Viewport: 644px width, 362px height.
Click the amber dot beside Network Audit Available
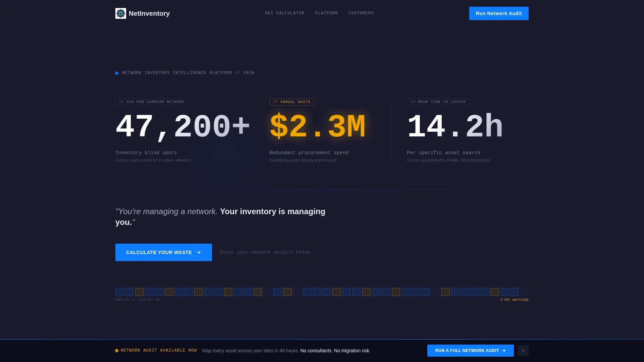tap(117, 351)
